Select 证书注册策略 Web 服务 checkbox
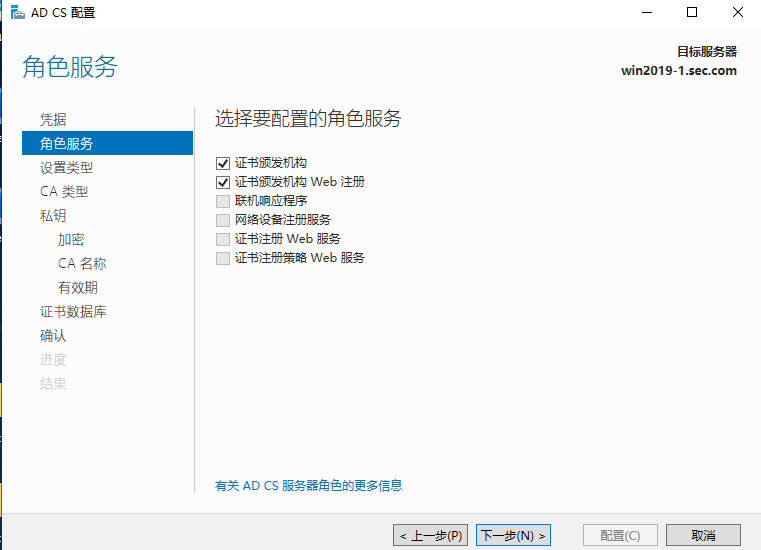Viewport: 761px width, 550px height. pyautogui.click(x=222, y=258)
